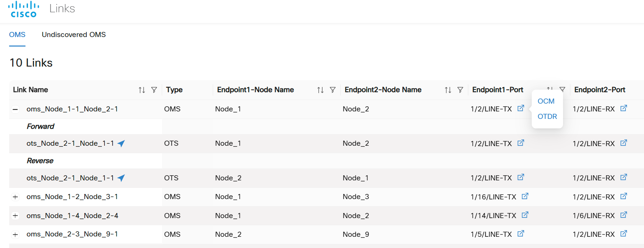
Task: Click the Type column header
Action: [x=174, y=90]
